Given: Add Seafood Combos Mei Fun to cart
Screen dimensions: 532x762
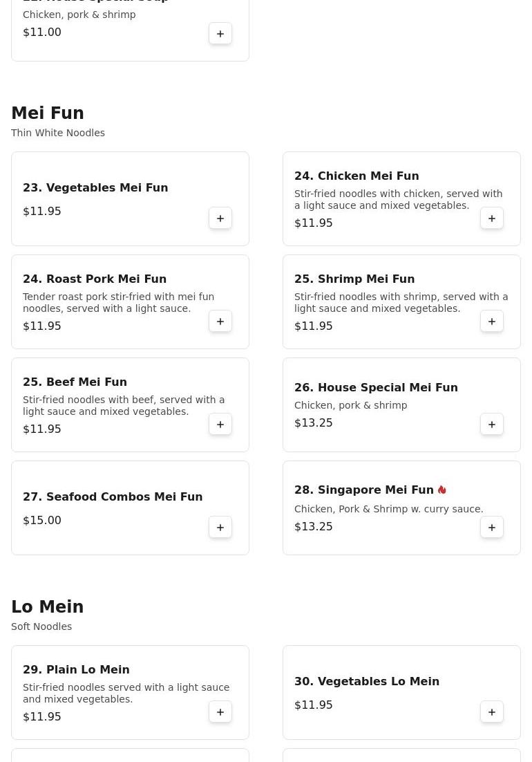Looking at the screenshot, I should tap(220, 528).
